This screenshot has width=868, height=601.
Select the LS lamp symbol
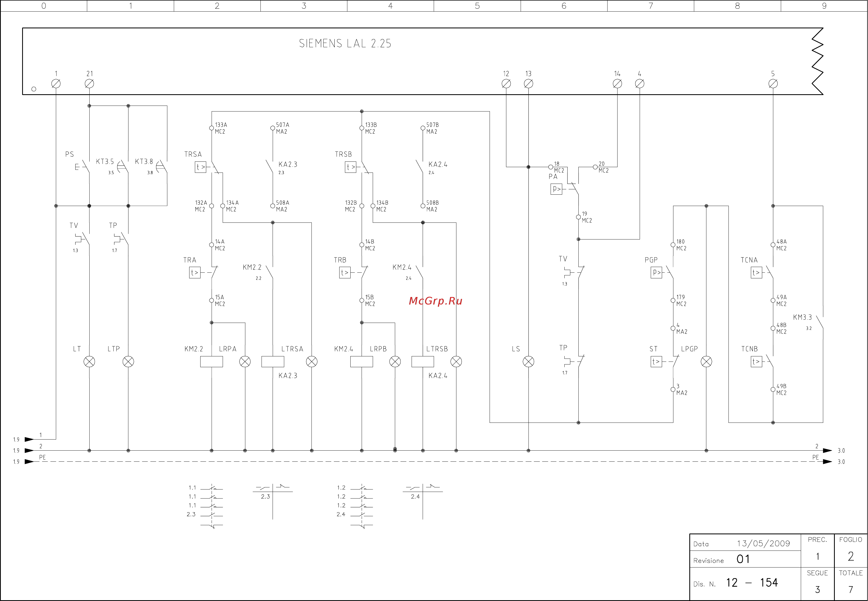pos(528,362)
